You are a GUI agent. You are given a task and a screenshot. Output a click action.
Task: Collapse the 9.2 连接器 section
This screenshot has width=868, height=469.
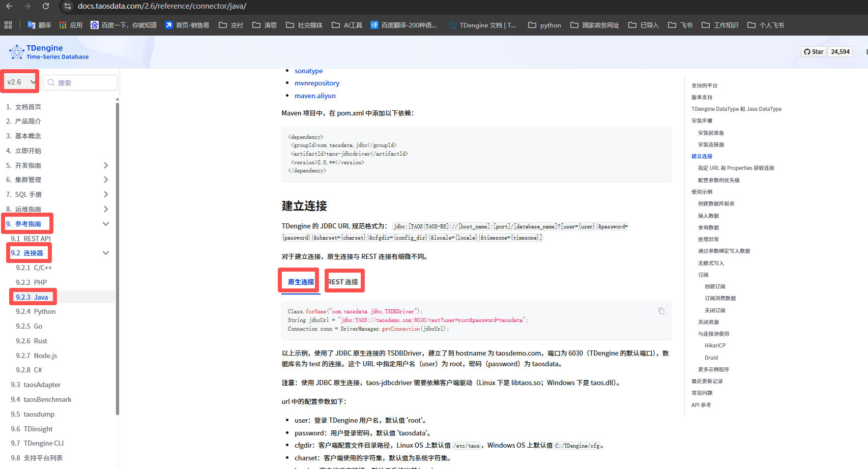pos(106,253)
